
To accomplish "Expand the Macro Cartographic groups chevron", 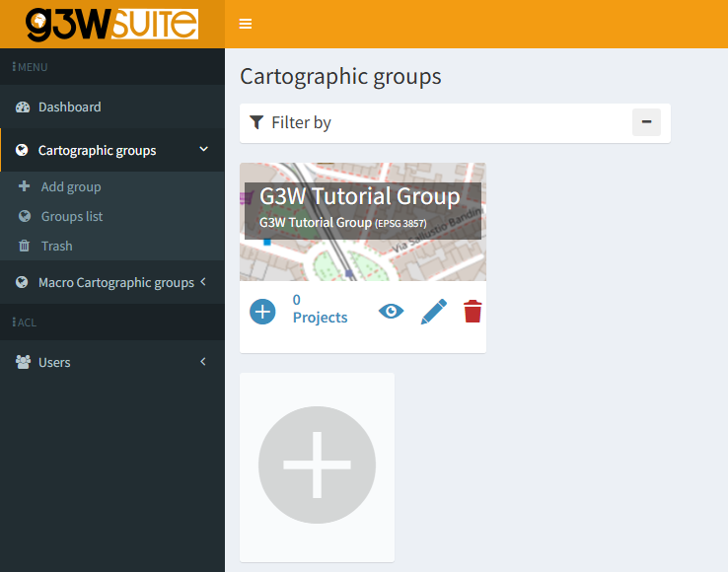I will click(203, 282).
